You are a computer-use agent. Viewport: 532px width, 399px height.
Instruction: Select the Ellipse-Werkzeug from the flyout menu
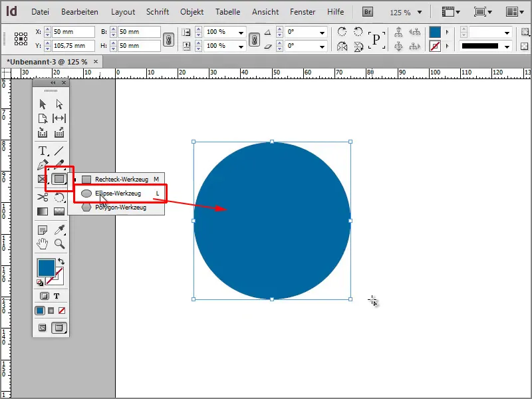(118, 192)
